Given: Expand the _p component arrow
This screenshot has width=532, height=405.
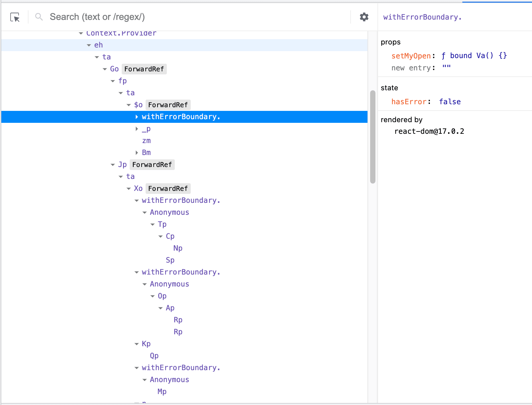Looking at the screenshot, I should pyautogui.click(x=137, y=129).
